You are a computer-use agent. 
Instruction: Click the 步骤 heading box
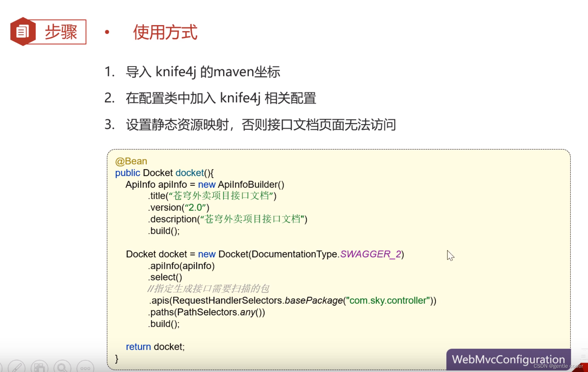(x=61, y=32)
